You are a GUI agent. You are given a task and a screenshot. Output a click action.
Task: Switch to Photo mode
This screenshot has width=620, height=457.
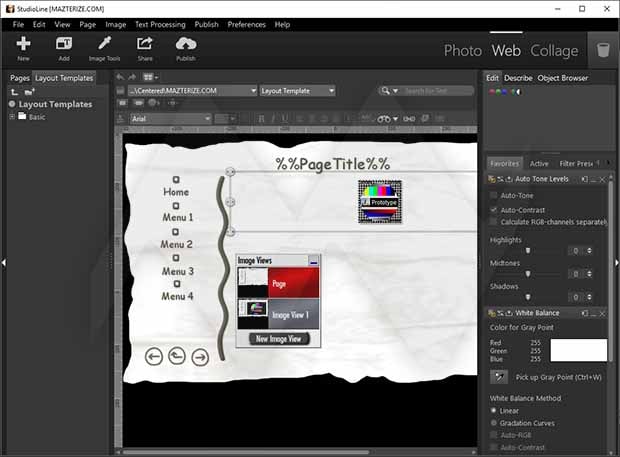click(x=463, y=51)
